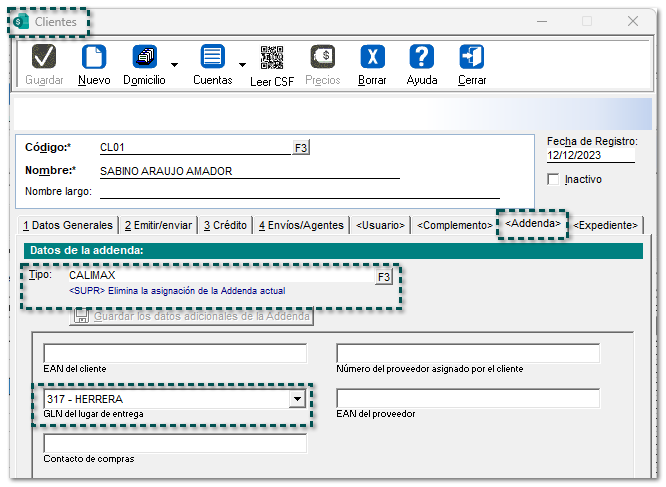Expand the Cuentas dropdown arrow
The width and height of the screenshot is (666, 487).
click(243, 66)
